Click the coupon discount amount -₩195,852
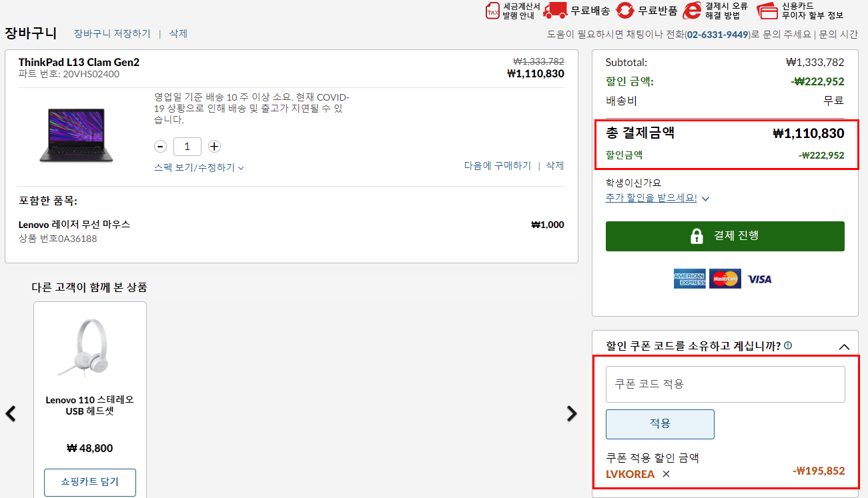Image resolution: width=868 pixels, height=498 pixels. (x=819, y=471)
